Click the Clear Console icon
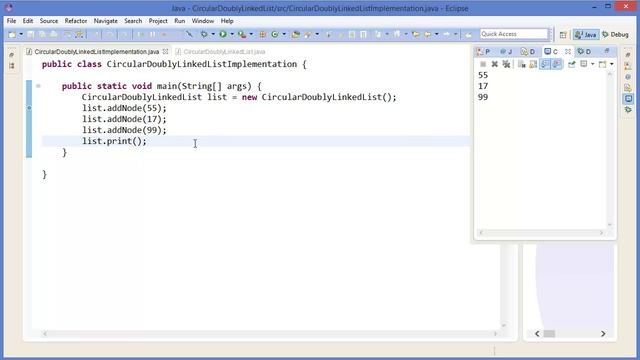 point(522,64)
